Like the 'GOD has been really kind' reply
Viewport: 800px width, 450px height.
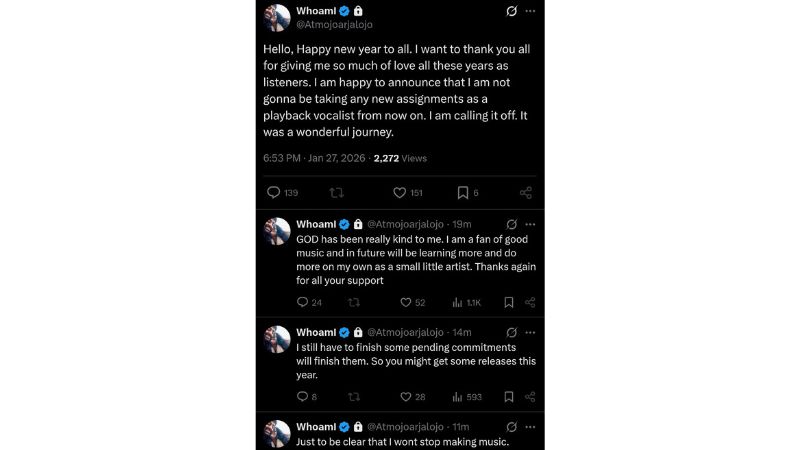(406, 302)
